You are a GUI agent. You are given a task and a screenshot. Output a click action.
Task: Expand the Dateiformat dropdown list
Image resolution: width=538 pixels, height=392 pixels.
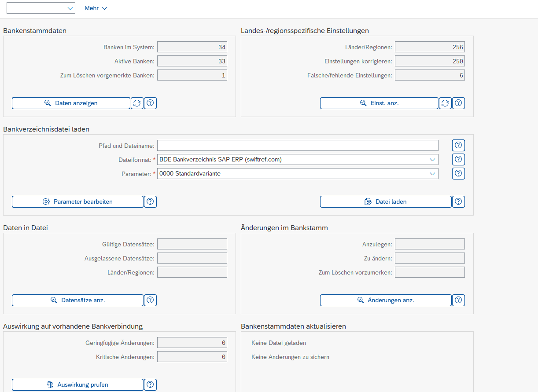pos(432,159)
